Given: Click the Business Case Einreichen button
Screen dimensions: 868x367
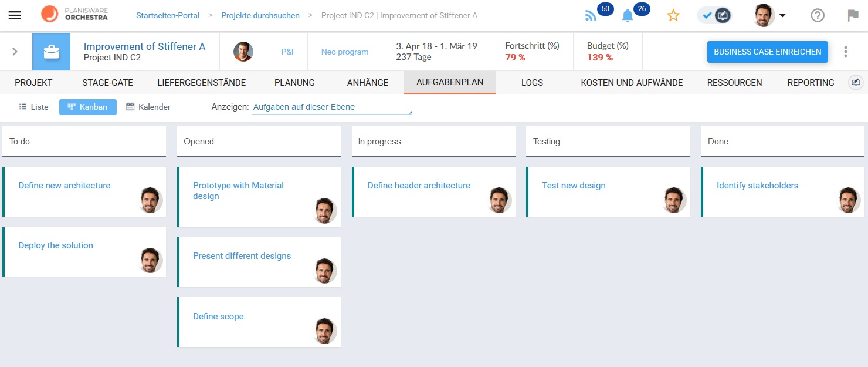Looking at the screenshot, I should 767,52.
